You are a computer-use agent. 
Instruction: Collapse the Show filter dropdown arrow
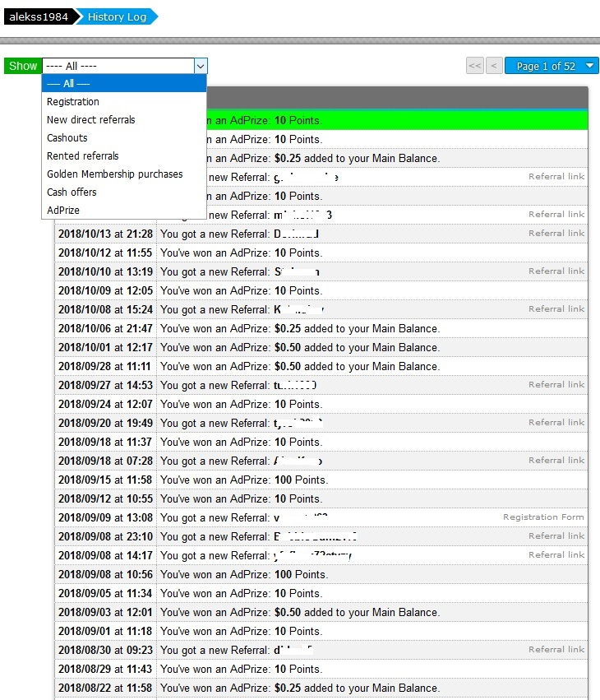coord(201,66)
